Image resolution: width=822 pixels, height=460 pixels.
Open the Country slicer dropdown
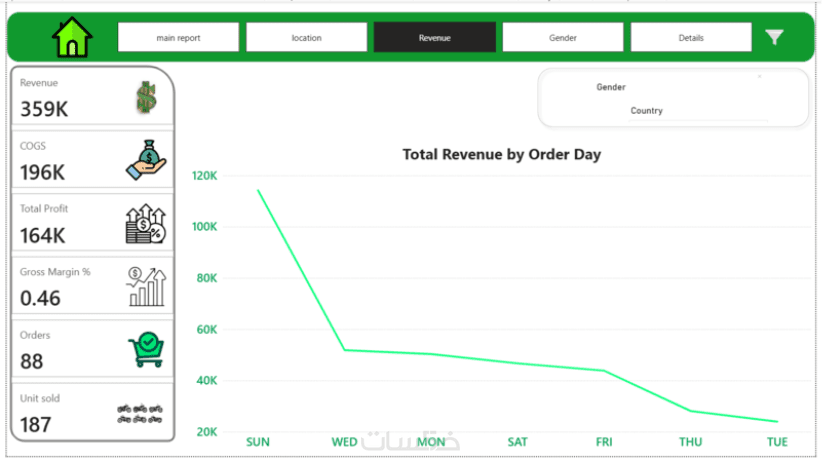[x=646, y=111]
